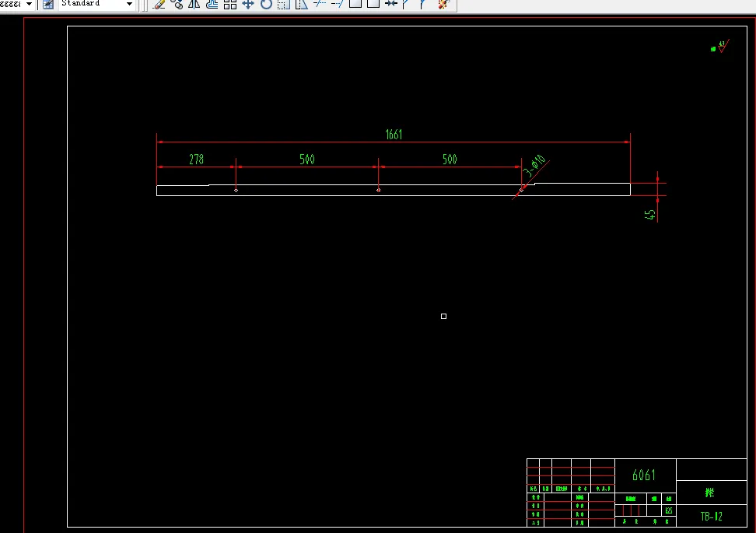This screenshot has width=756, height=533.
Task: Select the Join tool
Action: [x=391, y=4]
